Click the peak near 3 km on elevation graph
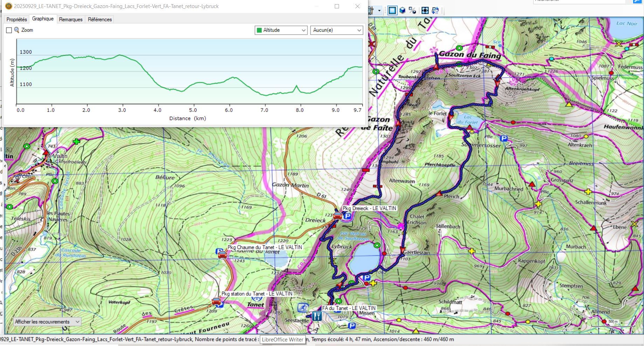644x346 pixels. point(120,55)
